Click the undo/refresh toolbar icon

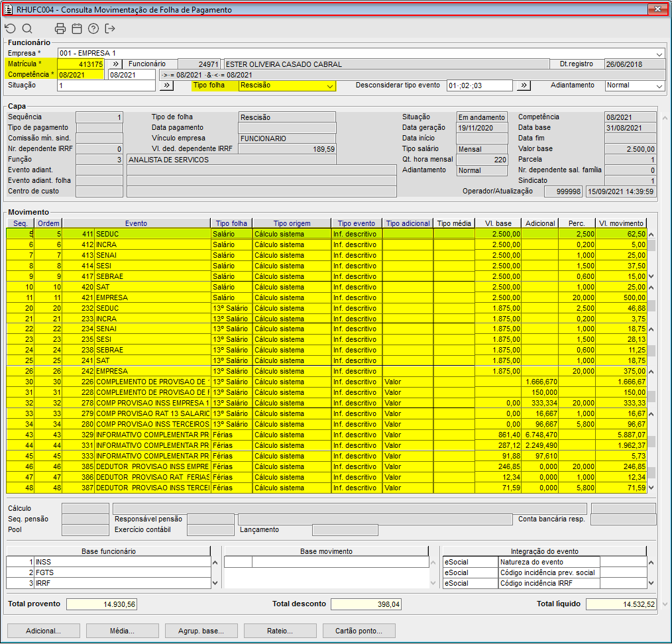(x=10, y=28)
